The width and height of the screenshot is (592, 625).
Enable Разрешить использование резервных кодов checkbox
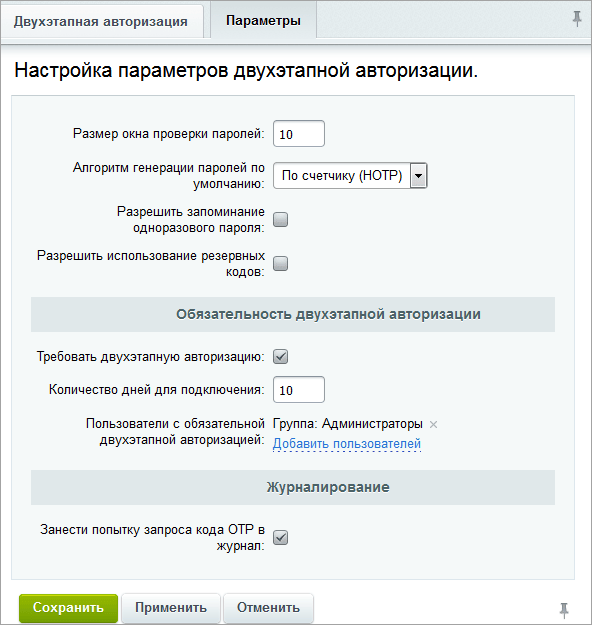[x=281, y=263]
